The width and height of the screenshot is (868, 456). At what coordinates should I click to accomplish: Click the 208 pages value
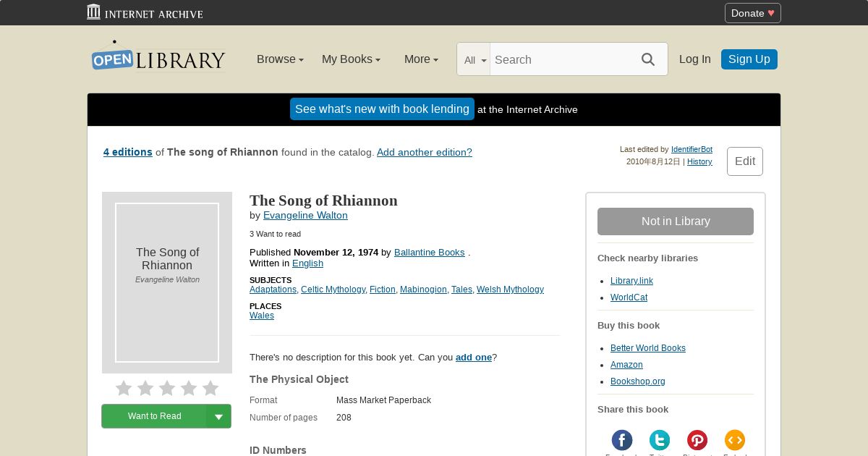(x=344, y=418)
